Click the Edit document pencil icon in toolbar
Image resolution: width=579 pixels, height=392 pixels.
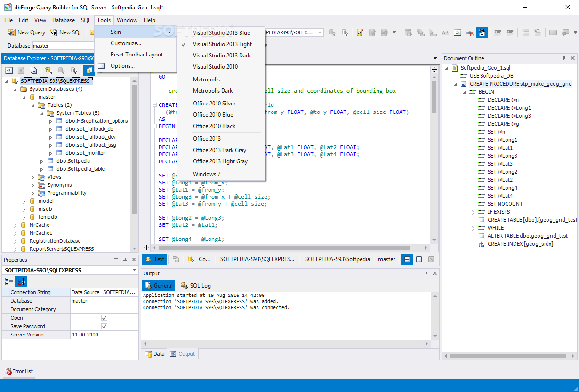360,32
